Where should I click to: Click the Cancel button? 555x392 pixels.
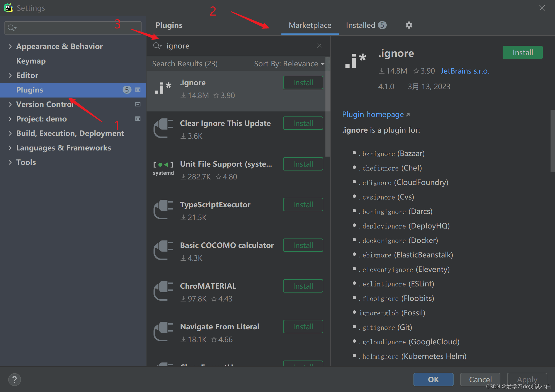[480, 379]
